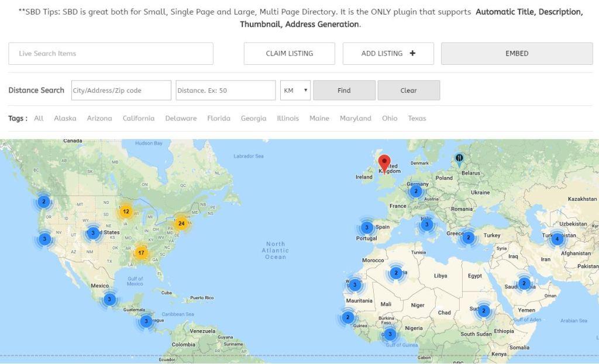Expand the cluster of 2 over Germany

(x=416, y=191)
